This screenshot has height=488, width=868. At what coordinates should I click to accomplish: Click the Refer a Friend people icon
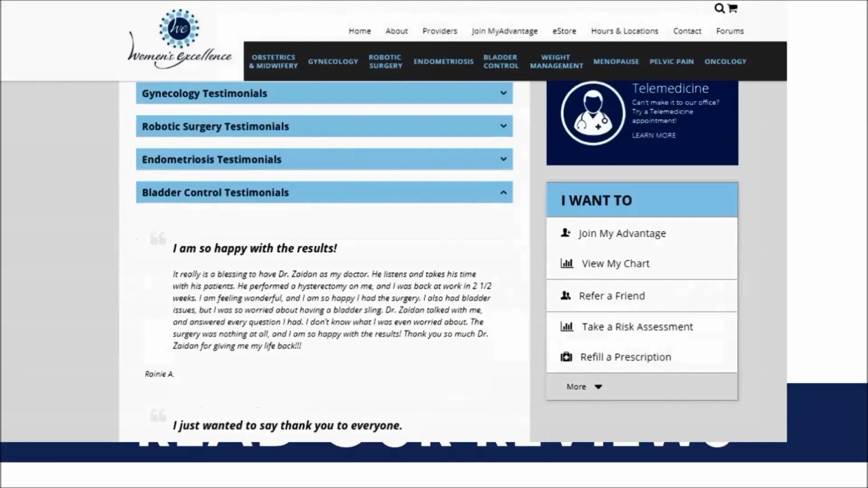point(566,296)
